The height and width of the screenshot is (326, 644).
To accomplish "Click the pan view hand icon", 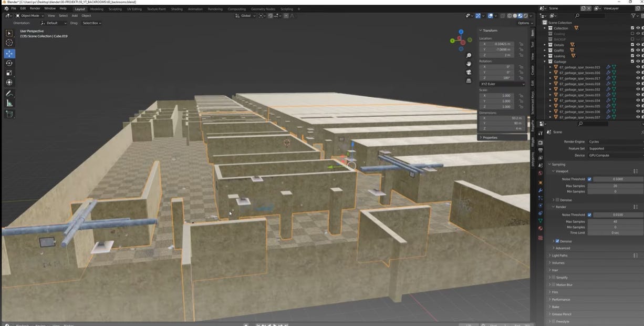I will 469,64.
